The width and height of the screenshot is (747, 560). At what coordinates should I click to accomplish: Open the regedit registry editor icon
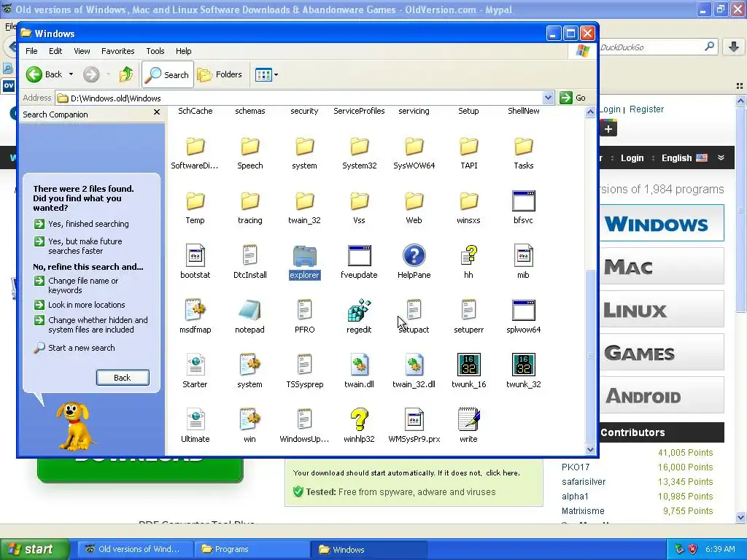tap(359, 311)
